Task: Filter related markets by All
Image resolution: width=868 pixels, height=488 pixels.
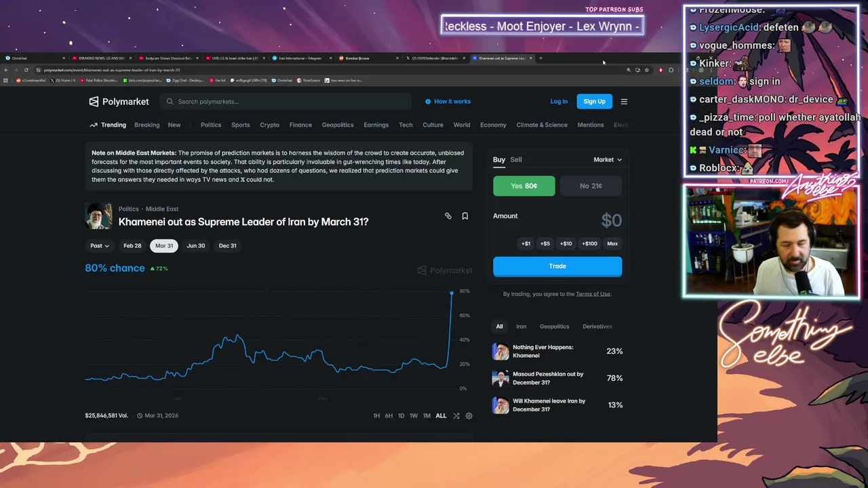Action: tap(499, 327)
